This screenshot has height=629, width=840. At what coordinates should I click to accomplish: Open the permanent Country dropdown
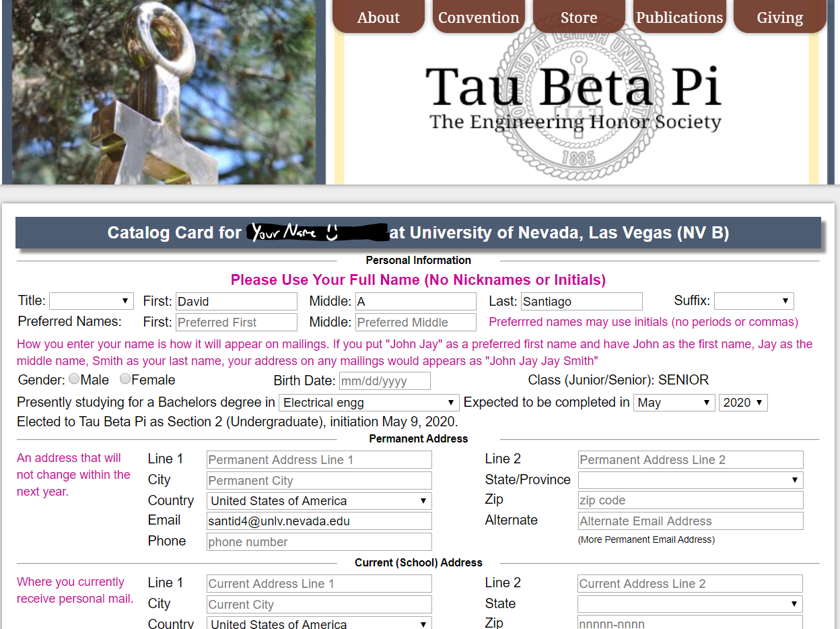tap(319, 501)
